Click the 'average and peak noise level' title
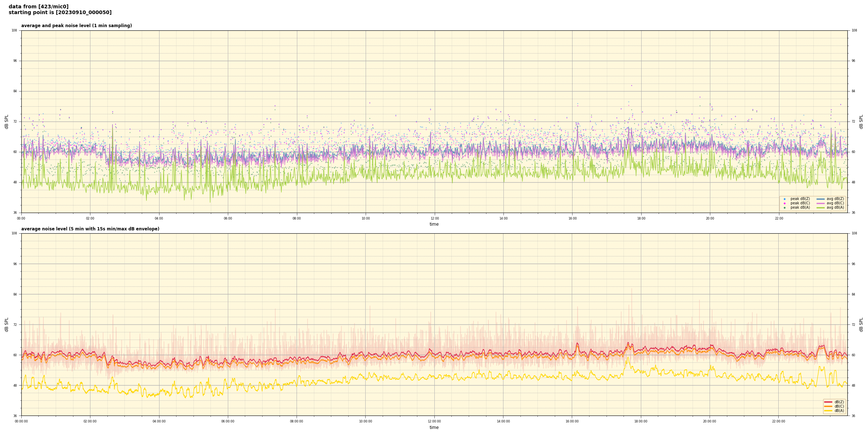This screenshot has height=434, width=868. (76, 26)
